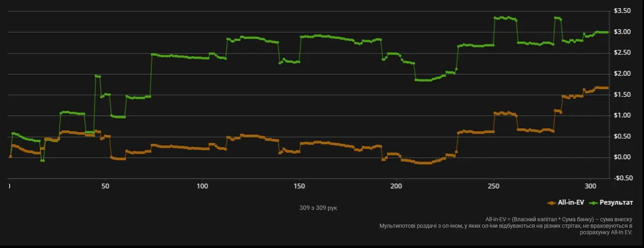Click the orange All-in-EV legend marker

point(551,203)
